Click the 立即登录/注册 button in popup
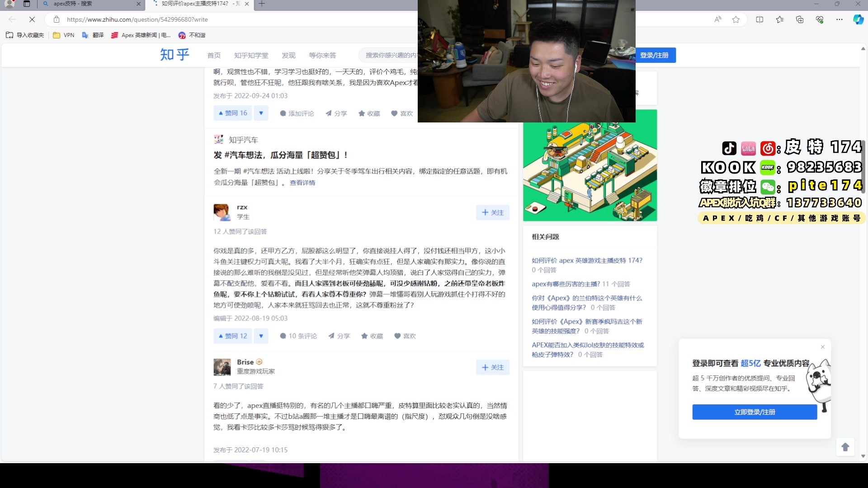The image size is (868, 488). [x=754, y=412]
